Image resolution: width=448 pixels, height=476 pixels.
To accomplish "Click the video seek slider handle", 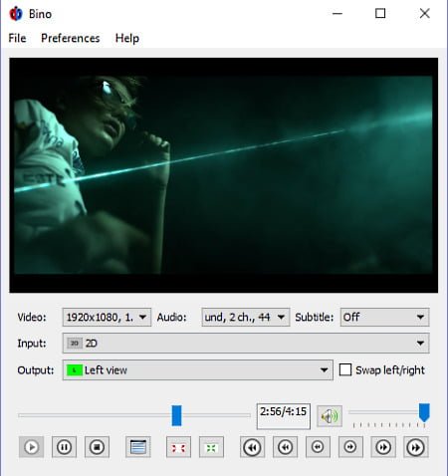I will point(176,415).
